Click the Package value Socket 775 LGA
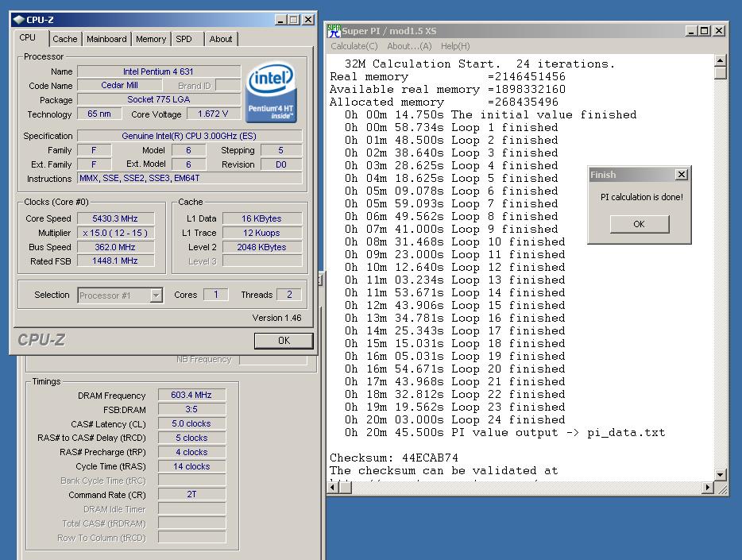742x560 pixels. point(159,99)
